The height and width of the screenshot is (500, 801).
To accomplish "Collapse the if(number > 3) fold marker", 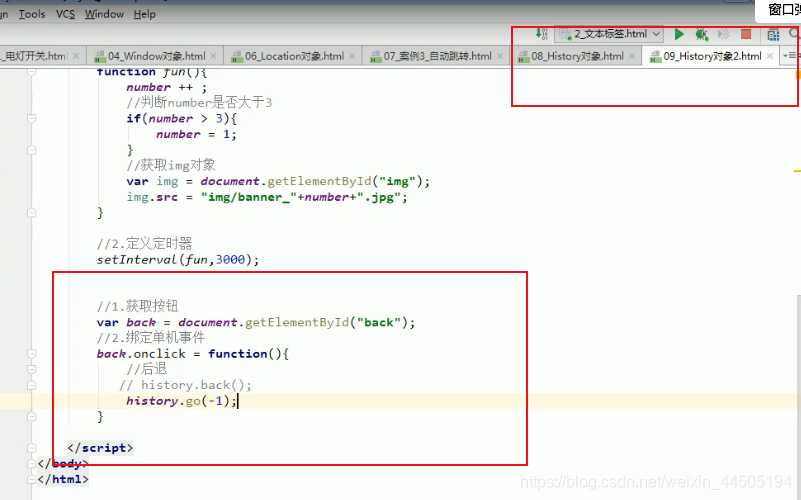I will (32, 118).
